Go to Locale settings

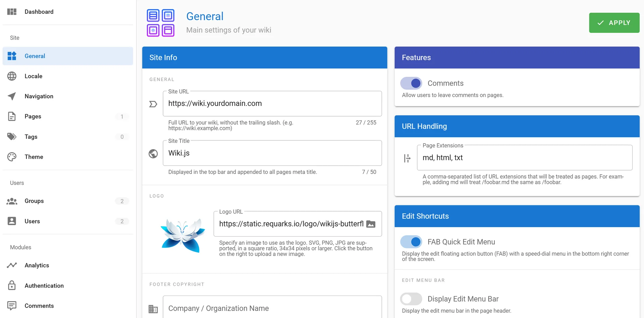click(x=68, y=76)
